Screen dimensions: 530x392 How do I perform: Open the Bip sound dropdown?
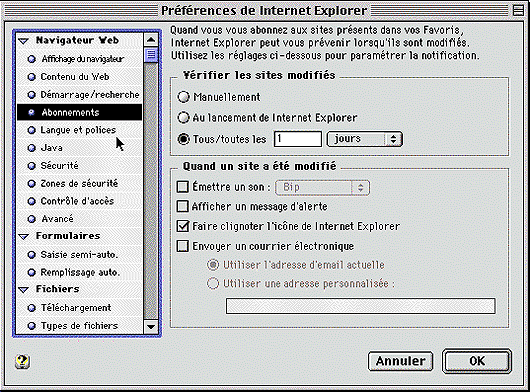(x=322, y=187)
